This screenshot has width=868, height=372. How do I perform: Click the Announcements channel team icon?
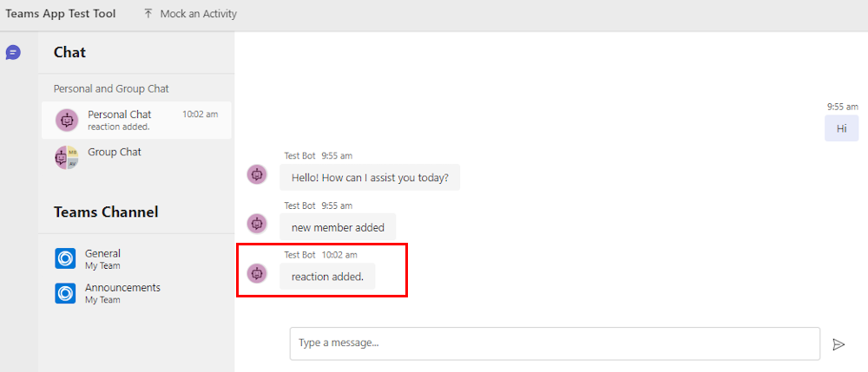tap(65, 293)
